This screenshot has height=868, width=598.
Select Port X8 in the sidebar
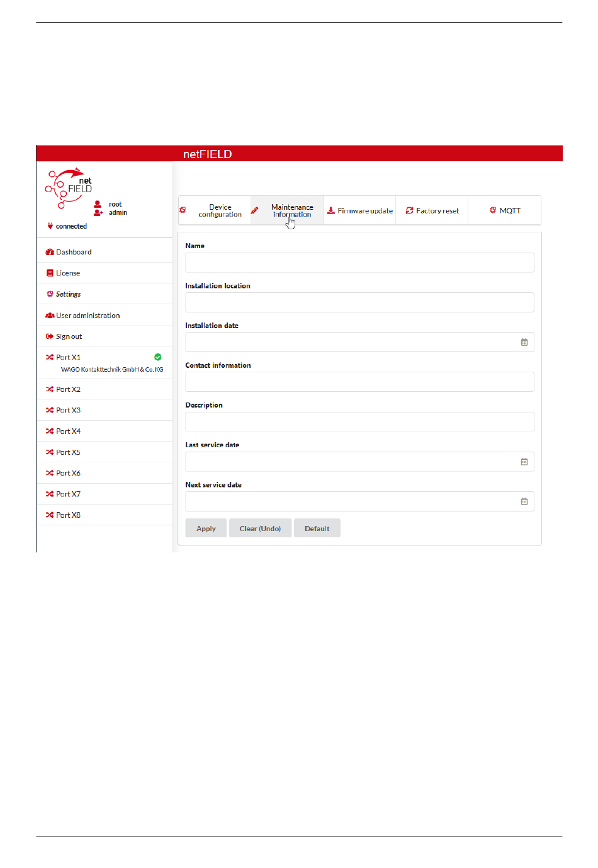pos(104,515)
